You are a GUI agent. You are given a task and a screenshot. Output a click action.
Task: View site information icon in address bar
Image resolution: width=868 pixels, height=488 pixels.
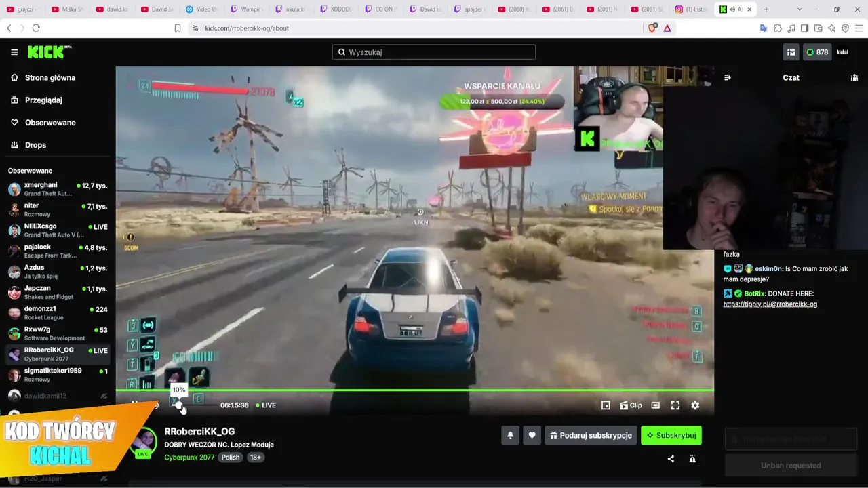tap(195, 28)
